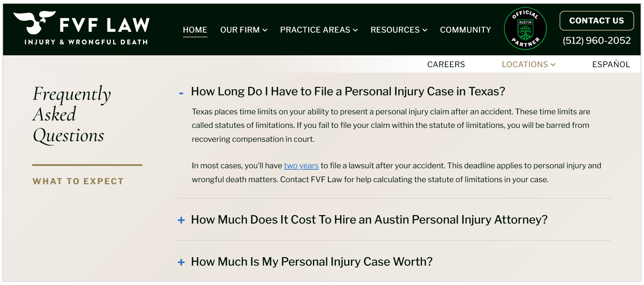Screen dimensions: 644x285
Task: Call the phone number (512) 960-2052
Action: coord(597,41)
